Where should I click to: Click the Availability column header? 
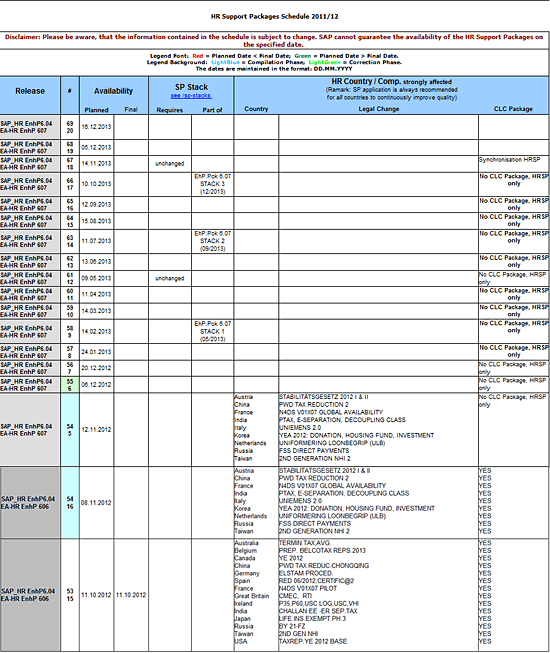click(113, 91)
